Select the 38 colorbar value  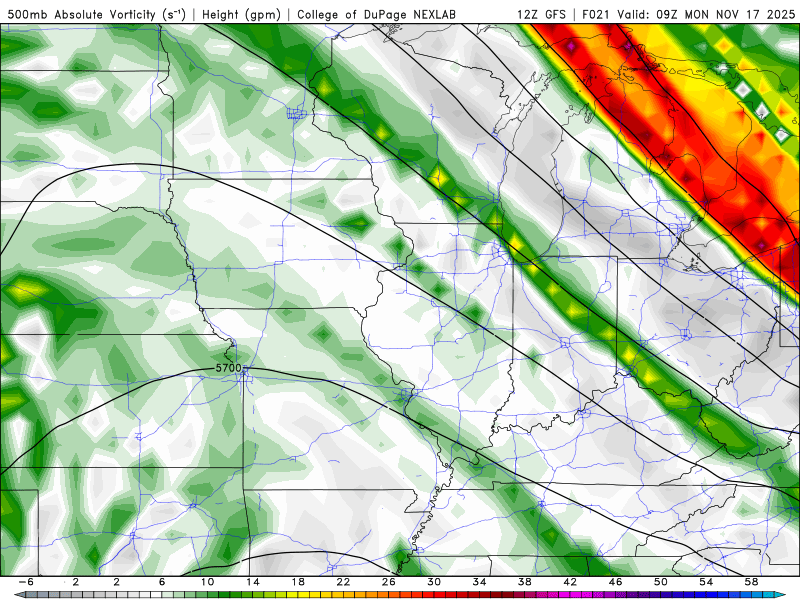[x=524, y=582]
